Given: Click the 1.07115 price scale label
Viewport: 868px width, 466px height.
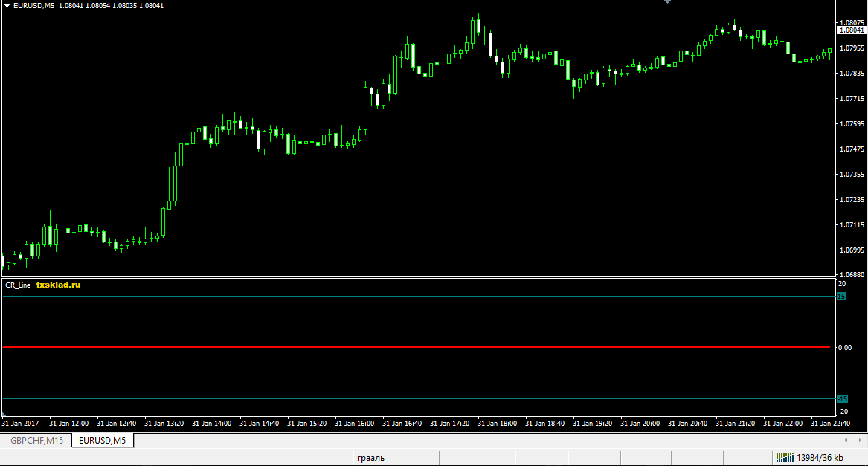Looking at the screenshot, I should tap(852, 225).
